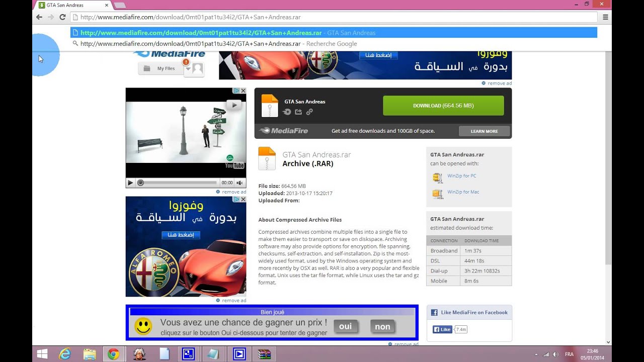Click the Chrome taskbar icon

(114, 354)
